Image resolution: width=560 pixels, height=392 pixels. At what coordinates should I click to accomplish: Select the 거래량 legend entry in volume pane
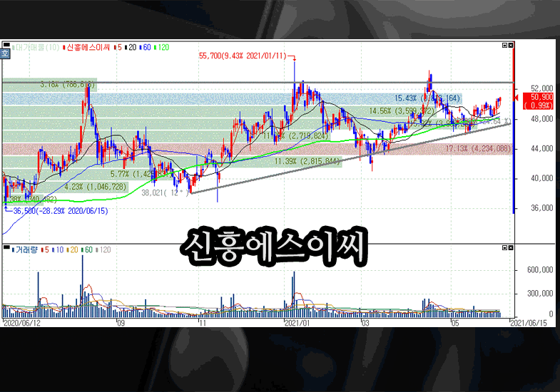pyautogui.click(x=25, y=249)
